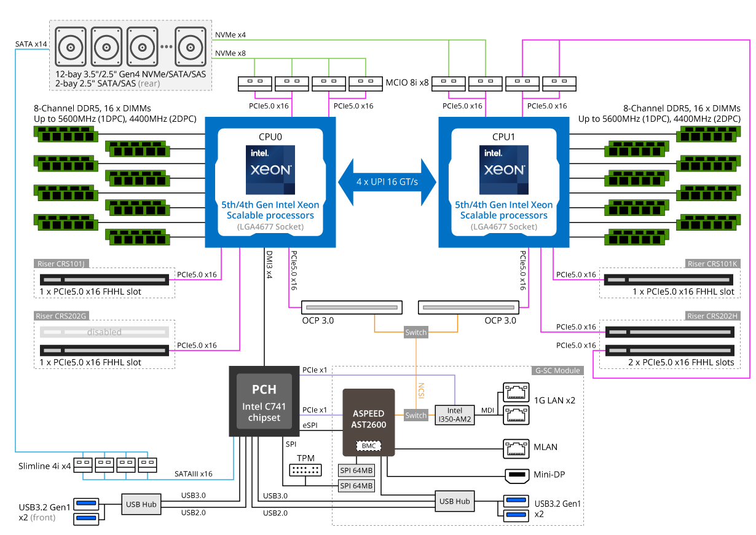Click the Riser CRS202G label

pyautogui.click(x=63, y=315)
